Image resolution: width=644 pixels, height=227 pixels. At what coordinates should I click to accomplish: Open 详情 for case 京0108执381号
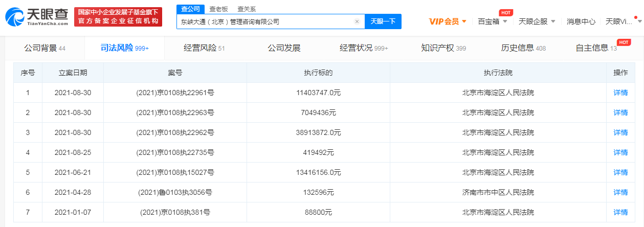620,212
